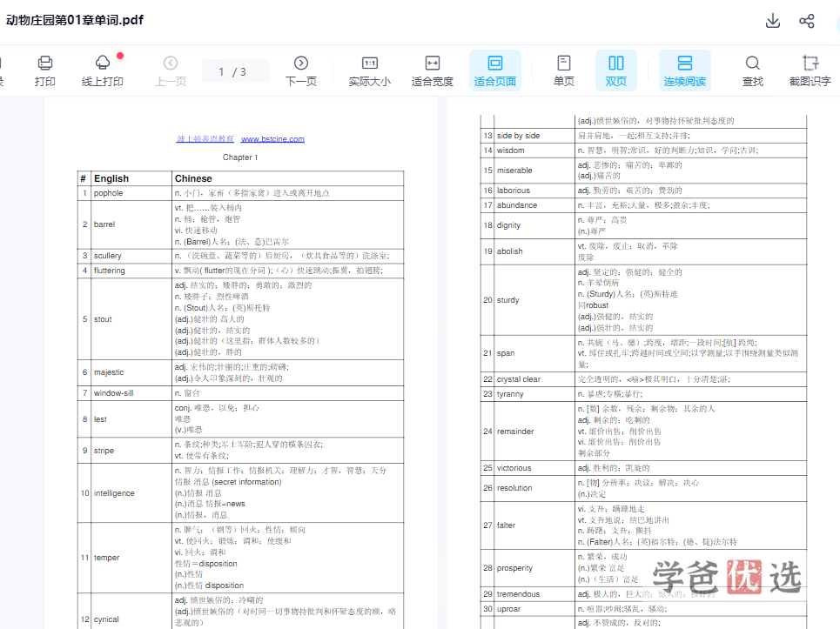Screen dimensions: 840x629
Task: Toggle 双页 double page layout
Action: (616, 70)
